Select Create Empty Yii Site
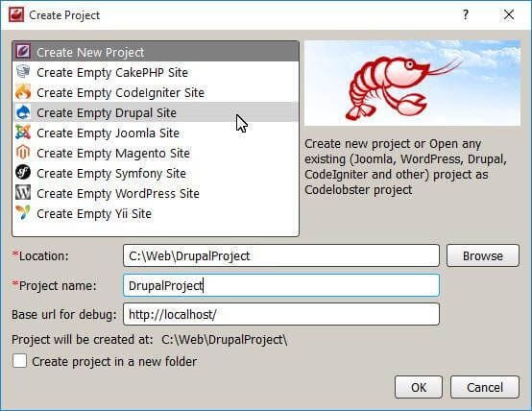 point(156,213)
